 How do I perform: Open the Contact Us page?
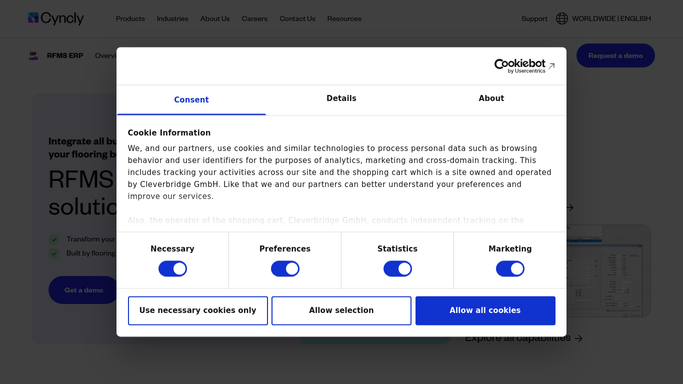(x=297, y=19)
